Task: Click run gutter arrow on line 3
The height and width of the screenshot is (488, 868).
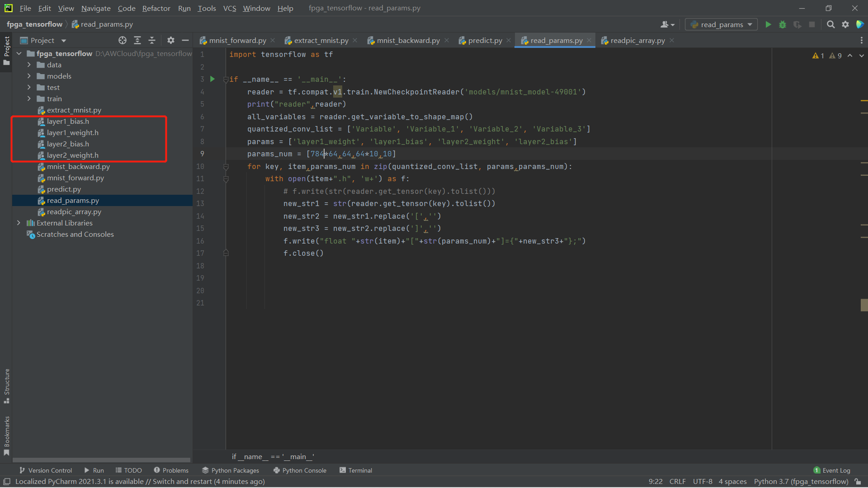Action: (212, 79)
